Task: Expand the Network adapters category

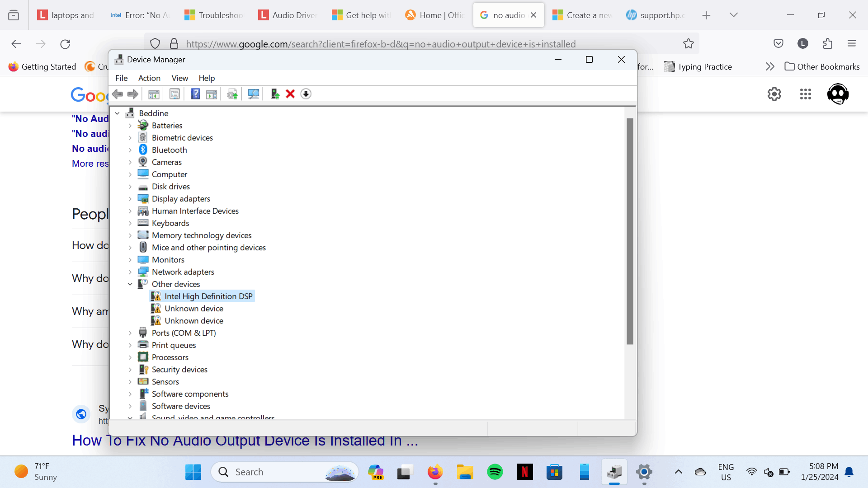Action: click(x=130, y=272)
